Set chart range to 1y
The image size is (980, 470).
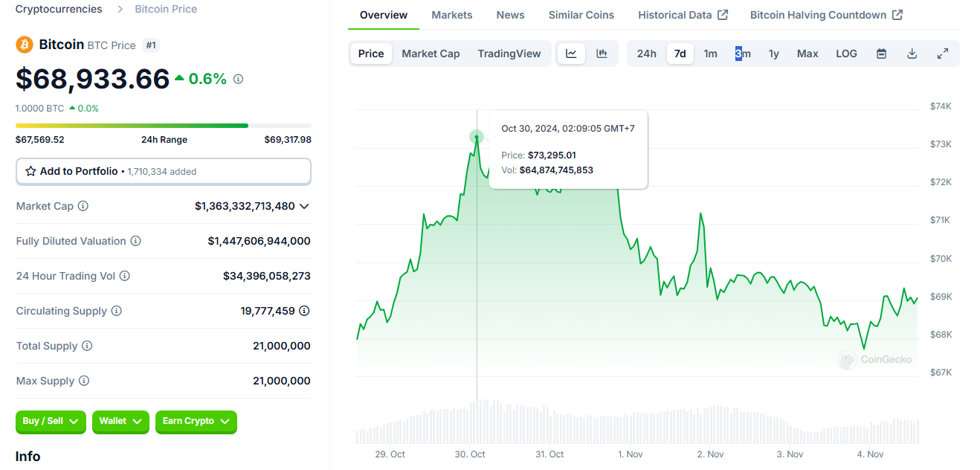(774, 54)
